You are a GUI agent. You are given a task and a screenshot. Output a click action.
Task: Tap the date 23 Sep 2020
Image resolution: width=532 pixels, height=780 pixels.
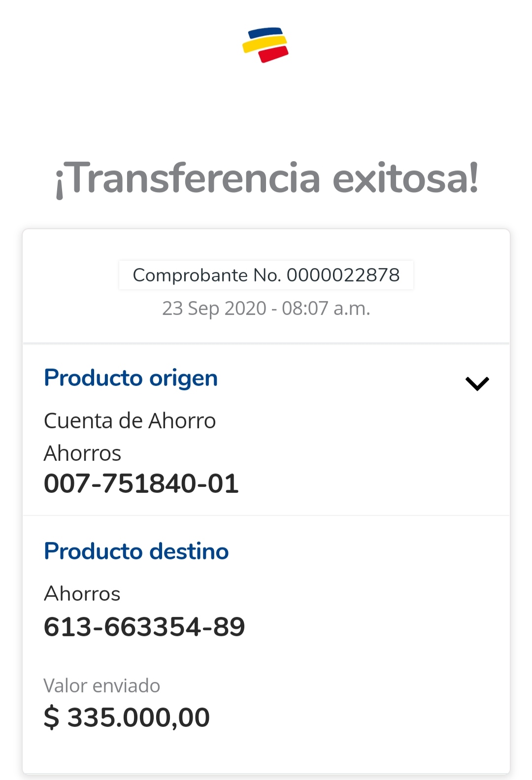[x=214, y=308]
